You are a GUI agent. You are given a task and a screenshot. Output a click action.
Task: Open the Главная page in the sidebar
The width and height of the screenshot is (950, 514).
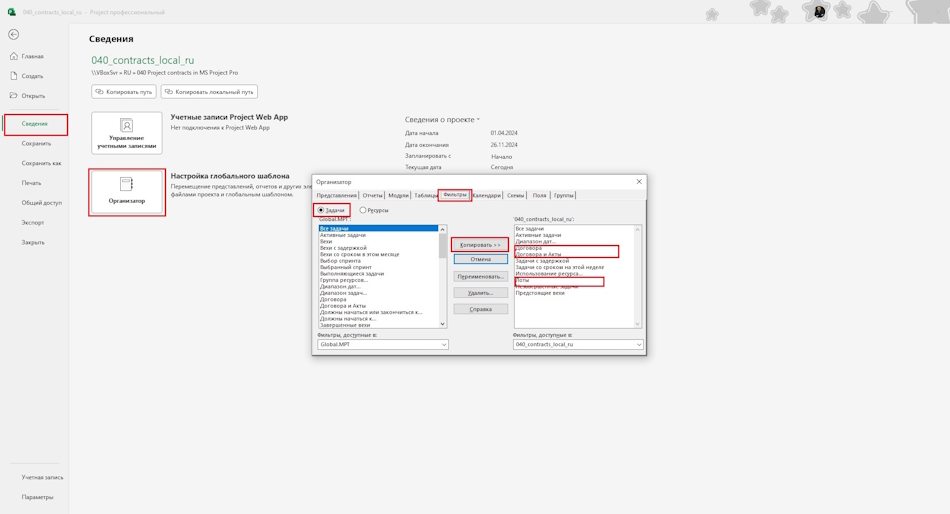click(27, 56)
